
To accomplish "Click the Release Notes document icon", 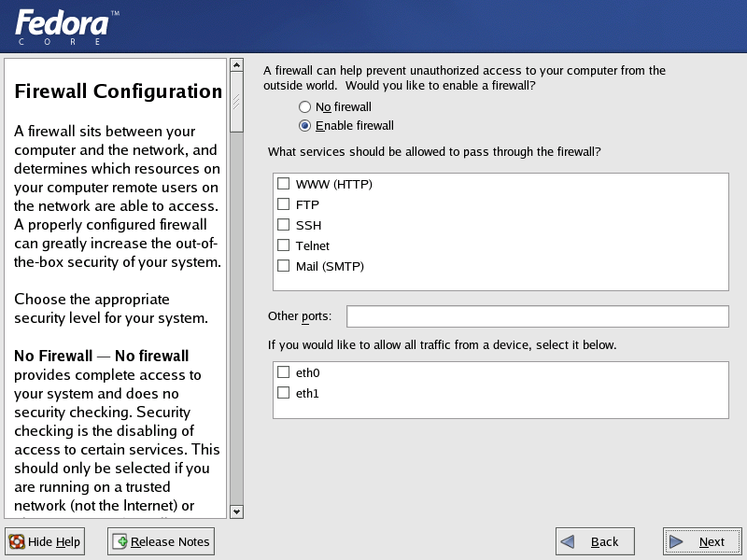I will point(120,541).
